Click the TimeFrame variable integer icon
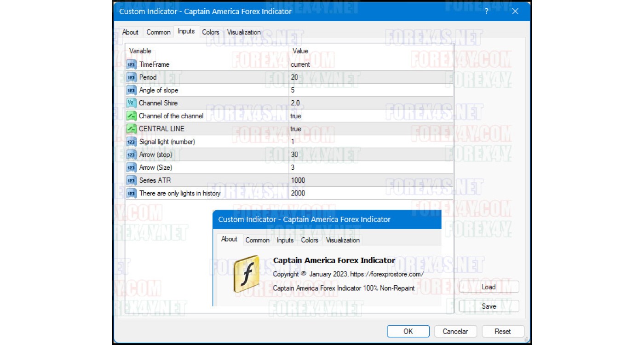The image size is (644, 345). pos(132,64)
